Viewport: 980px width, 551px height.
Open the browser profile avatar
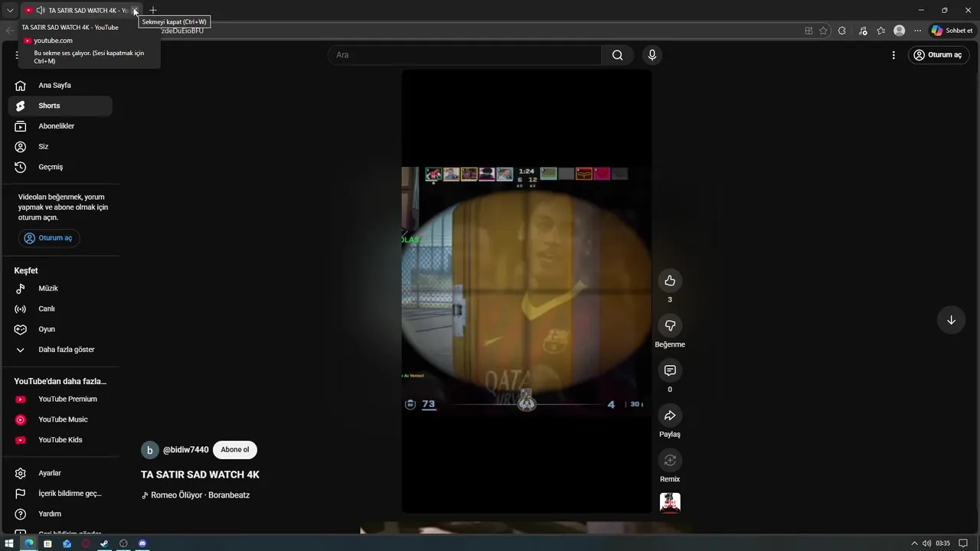click(900, 31)
